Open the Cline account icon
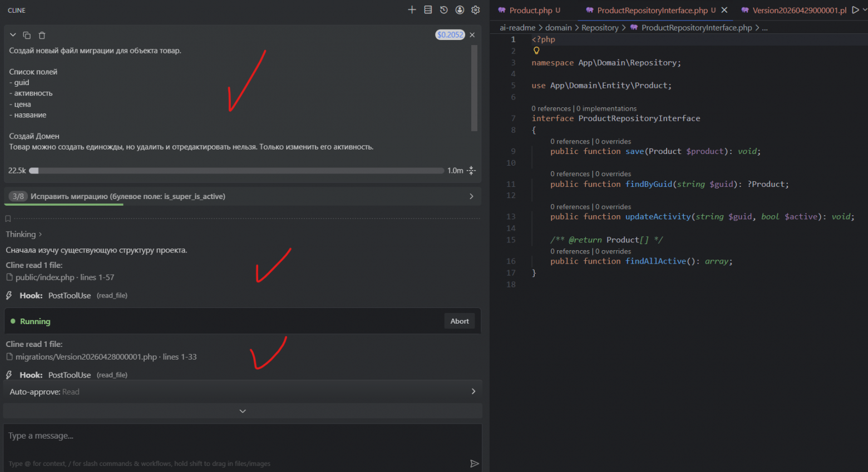 [460, 10]
